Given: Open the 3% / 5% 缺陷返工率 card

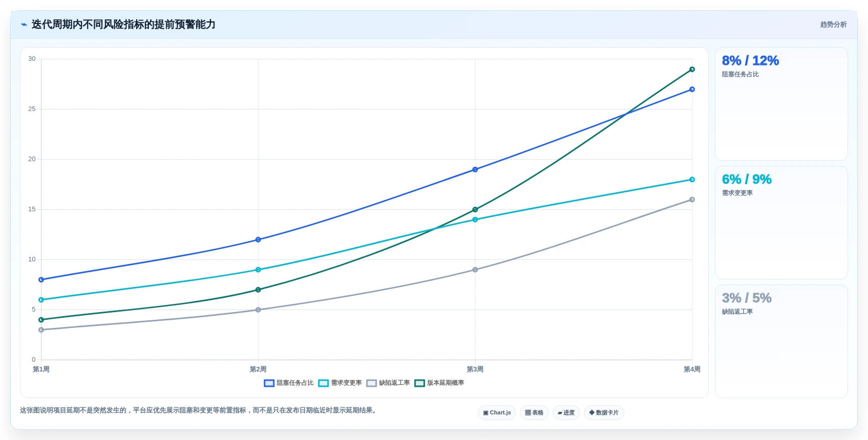Looking at the screenshot, I should pos(782,341).
